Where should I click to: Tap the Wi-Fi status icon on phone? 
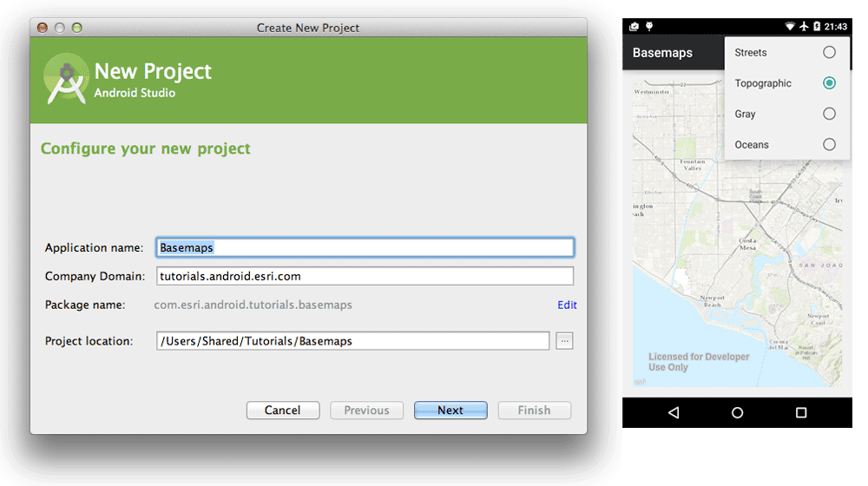tap(789, 26)
